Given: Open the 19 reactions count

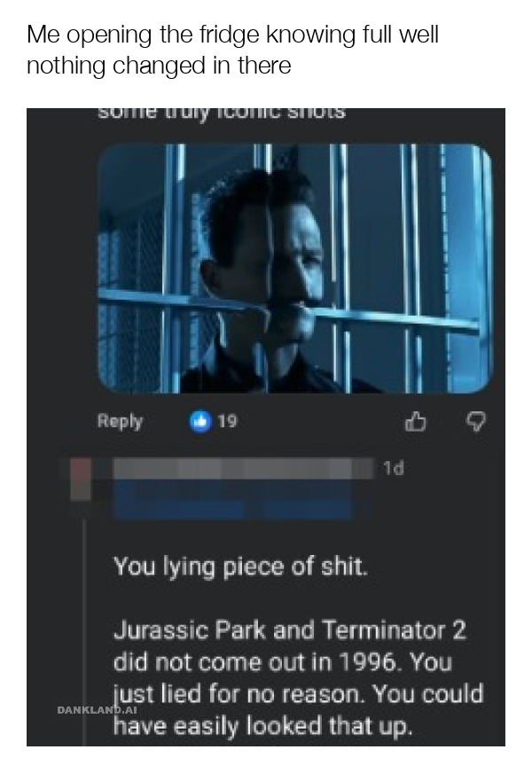Looking at the screenshot, I should pyautogui.click(x=227, y=421).
